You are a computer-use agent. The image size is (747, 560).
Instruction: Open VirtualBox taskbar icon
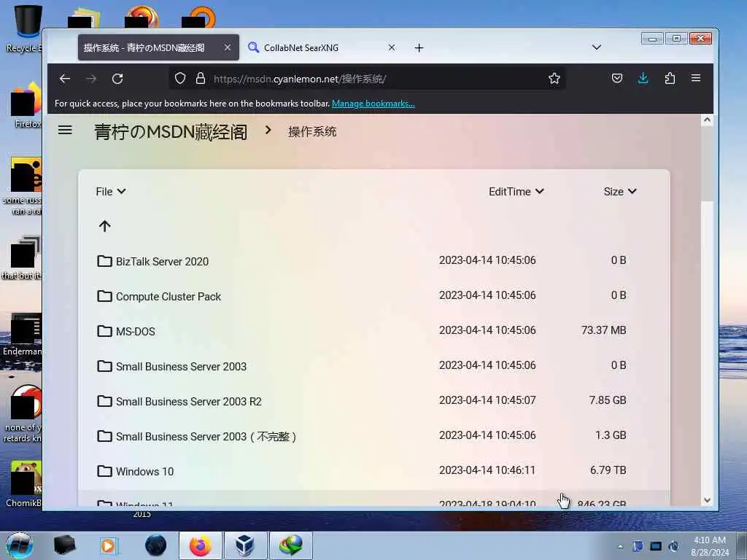[245, 545]
